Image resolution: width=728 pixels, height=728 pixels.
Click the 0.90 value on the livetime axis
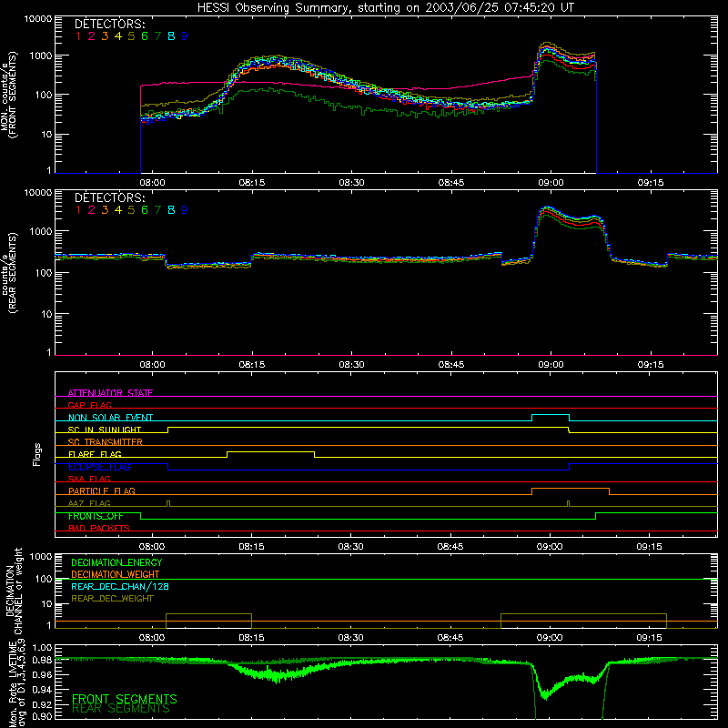[42, 716]
